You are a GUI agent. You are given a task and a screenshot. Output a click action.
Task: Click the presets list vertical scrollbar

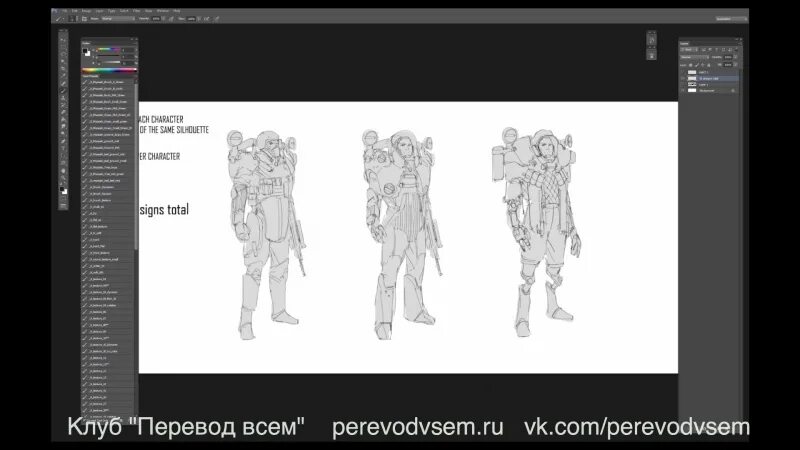click(136, 166)
